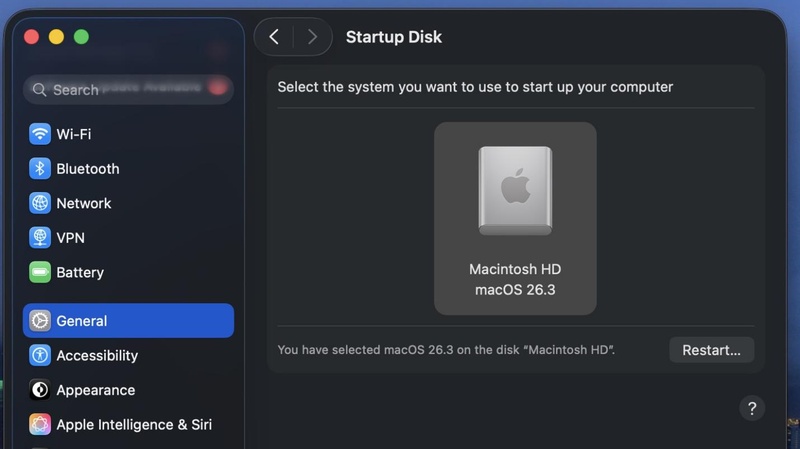Screen dimensions: 800x449
Task: Open the Accessibility icon in sidebar
Action: pos(40,356)
